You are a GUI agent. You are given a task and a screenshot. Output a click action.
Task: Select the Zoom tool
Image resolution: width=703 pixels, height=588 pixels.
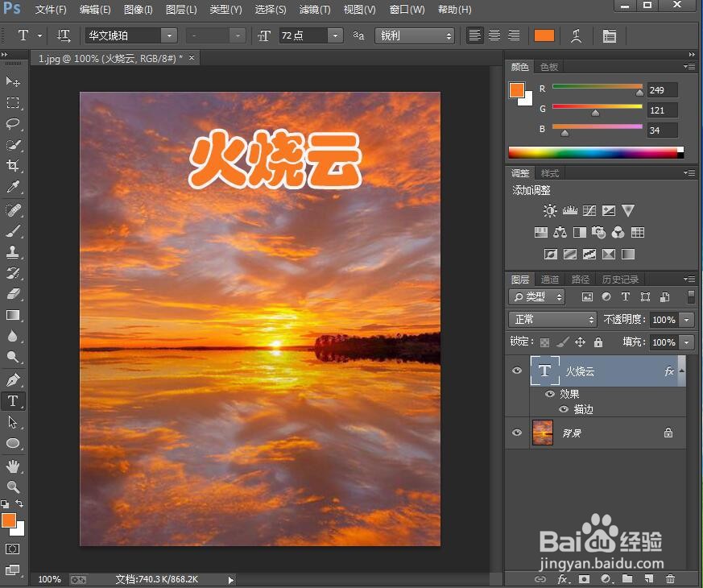coord(13,487)
